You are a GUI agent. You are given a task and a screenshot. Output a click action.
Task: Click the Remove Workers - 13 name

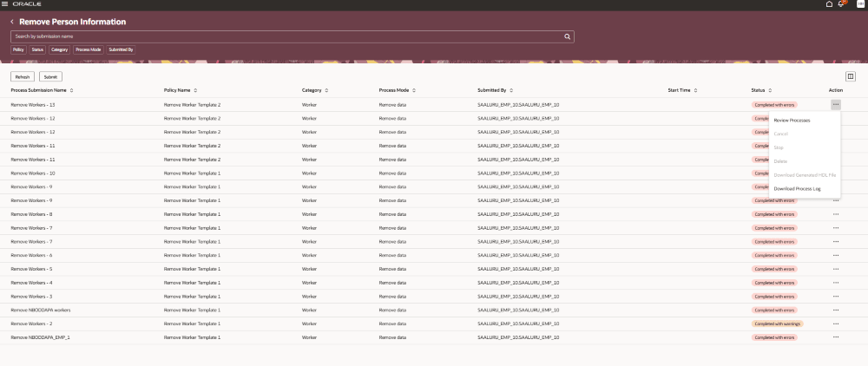coord(33,104)
